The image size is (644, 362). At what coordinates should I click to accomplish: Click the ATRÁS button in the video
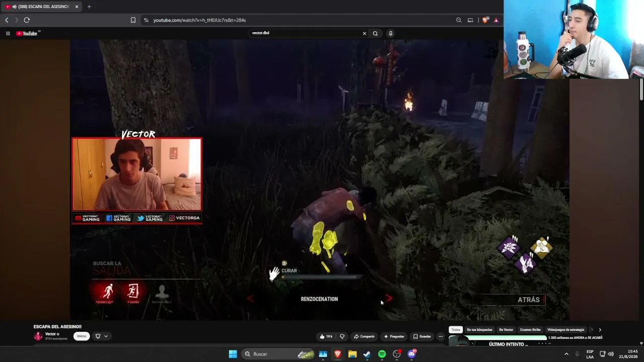click(528, 300)
